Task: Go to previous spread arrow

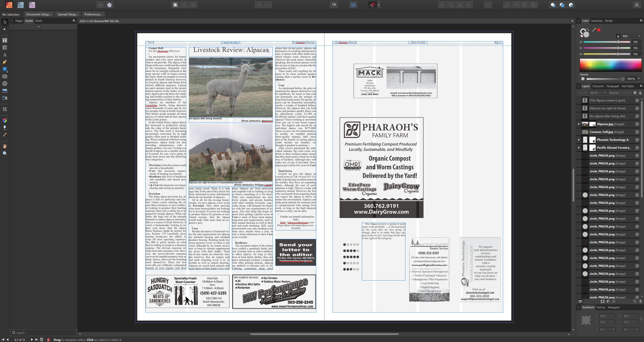Action: [x=8, y=340]
